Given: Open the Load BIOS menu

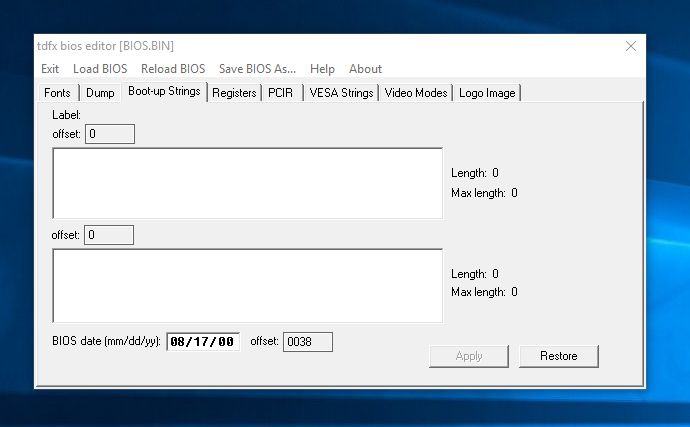Looking at the screenshot, I should click(x=100, y=69).
